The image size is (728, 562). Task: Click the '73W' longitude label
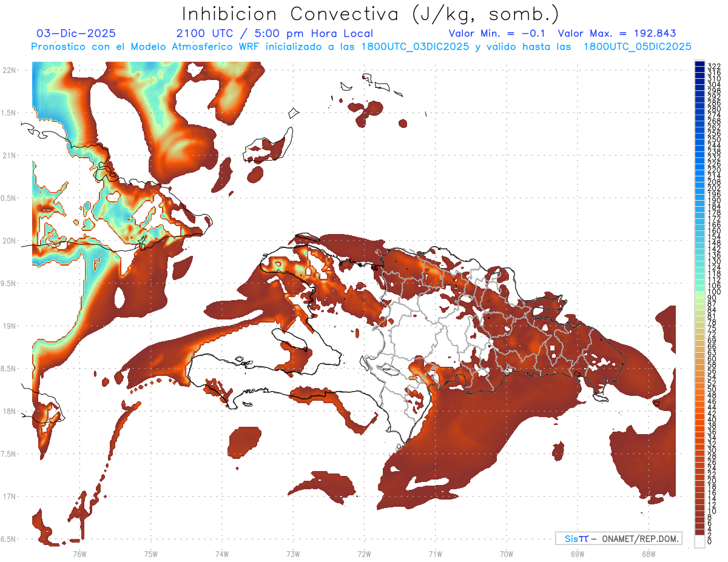pyautogui.click(x=293, y=554)
